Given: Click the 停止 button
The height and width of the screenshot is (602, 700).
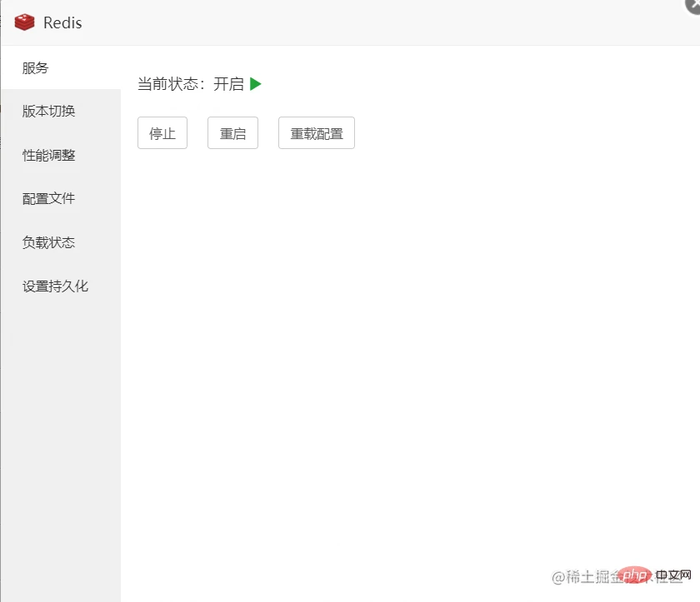Looking at the screenshot, I should 162,133.
